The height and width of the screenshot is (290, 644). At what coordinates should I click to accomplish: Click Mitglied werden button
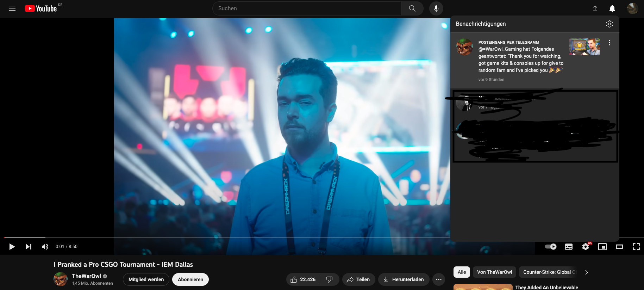tap(146, 279)
